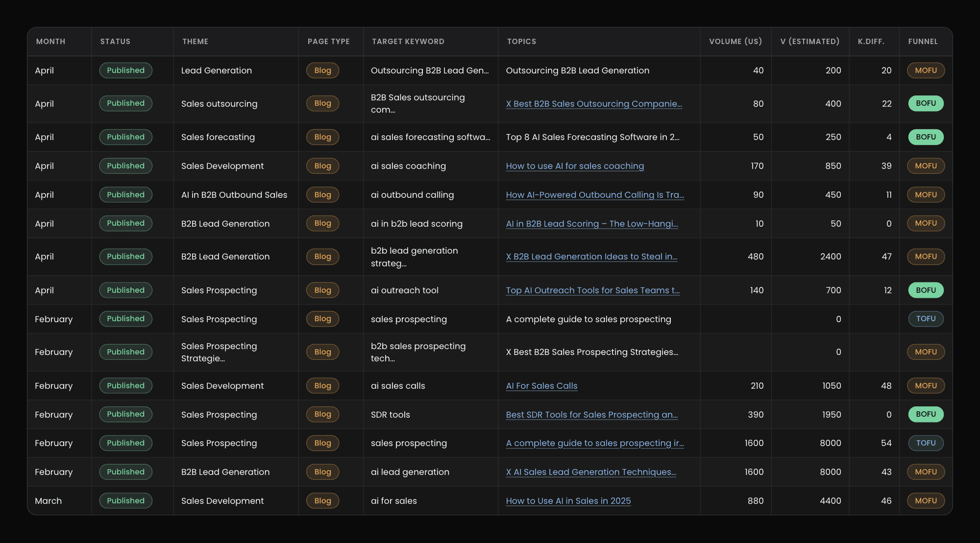Click the TOFU badge in the unlinked 'A complete guide to sales prospecting' row
Screen dimensions: 980x543
pos(926,319)
